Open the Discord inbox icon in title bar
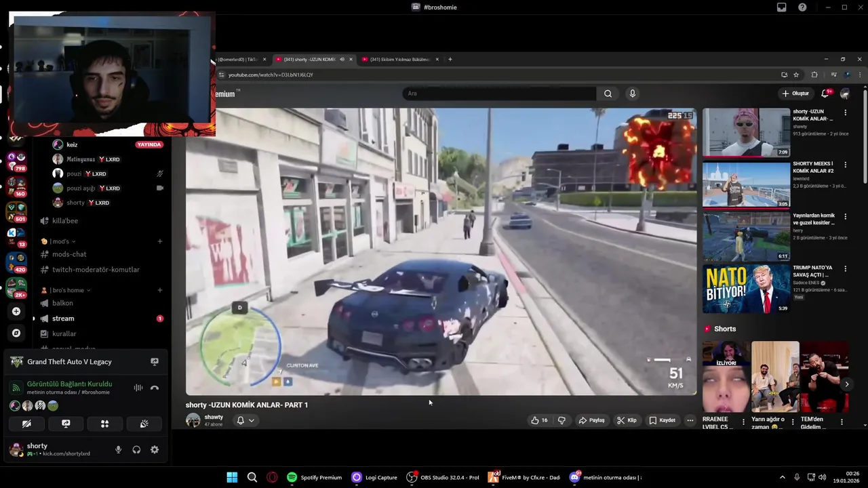This screenshot has width=868, height=488. 782,7
